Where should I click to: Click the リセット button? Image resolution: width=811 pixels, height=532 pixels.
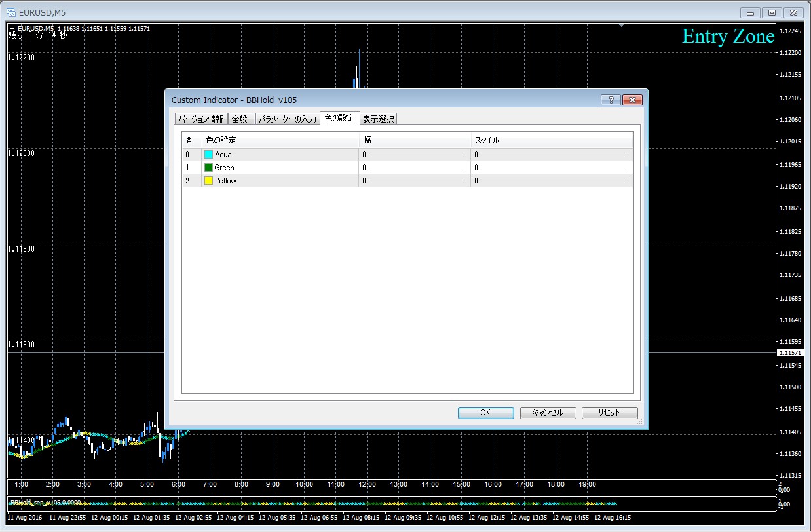(x=609, y=413)
